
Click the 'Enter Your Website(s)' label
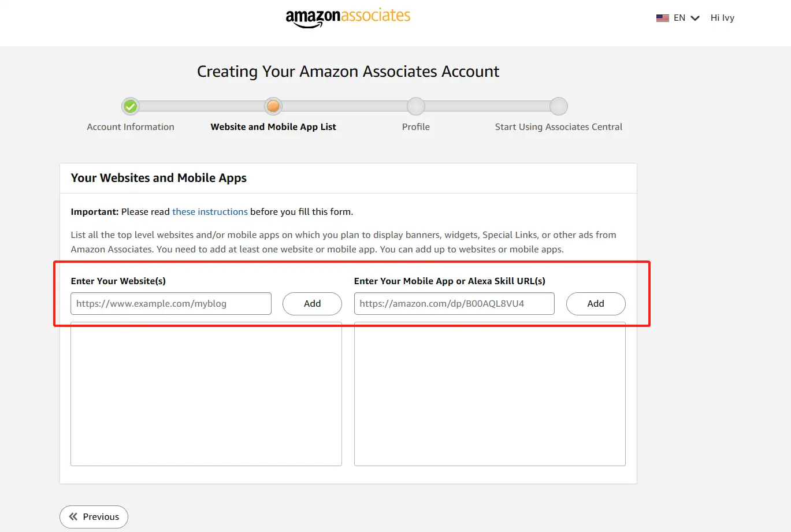click(x=118, y=281)
